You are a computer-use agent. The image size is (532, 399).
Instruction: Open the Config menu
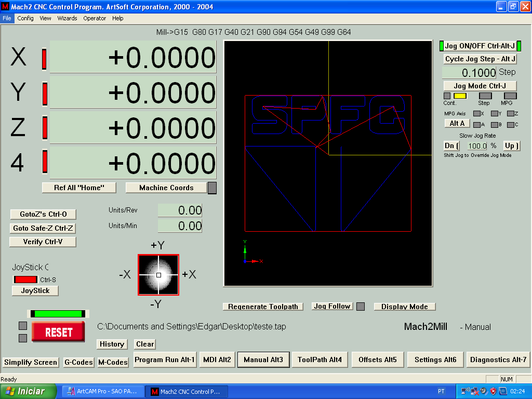click(x=25, y=18)
